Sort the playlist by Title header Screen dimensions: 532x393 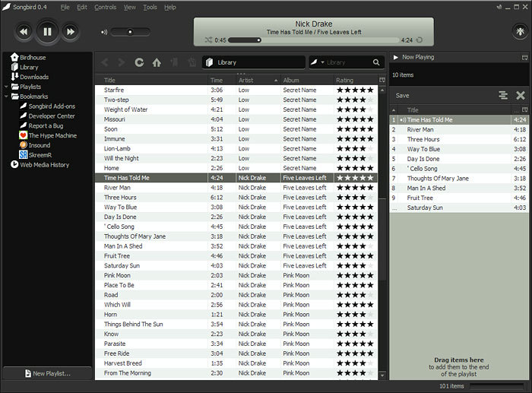(x=454, y=110)
